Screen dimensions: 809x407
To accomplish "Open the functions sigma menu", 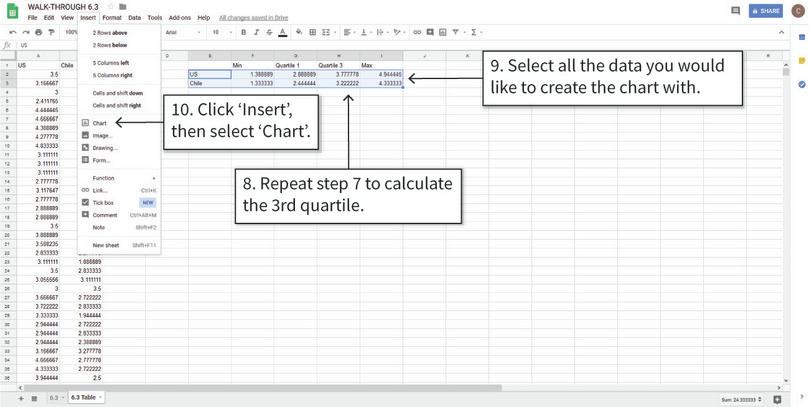I will (x=476, y=32).
